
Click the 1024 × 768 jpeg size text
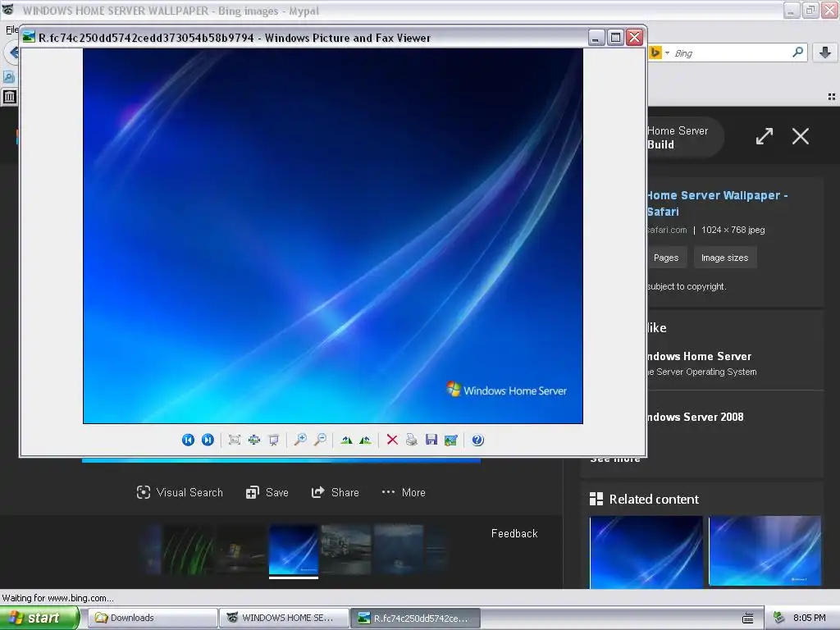click(x=733, y=230)
